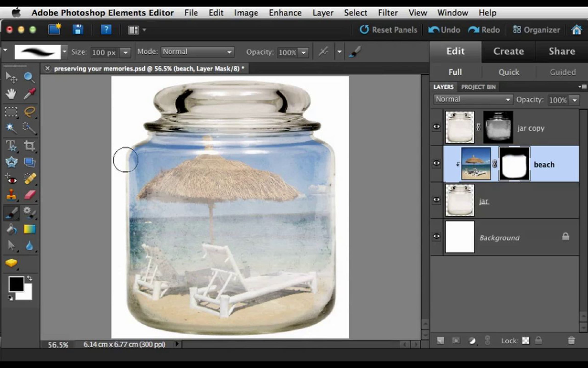Select the Zoom tool

[29, 78]
